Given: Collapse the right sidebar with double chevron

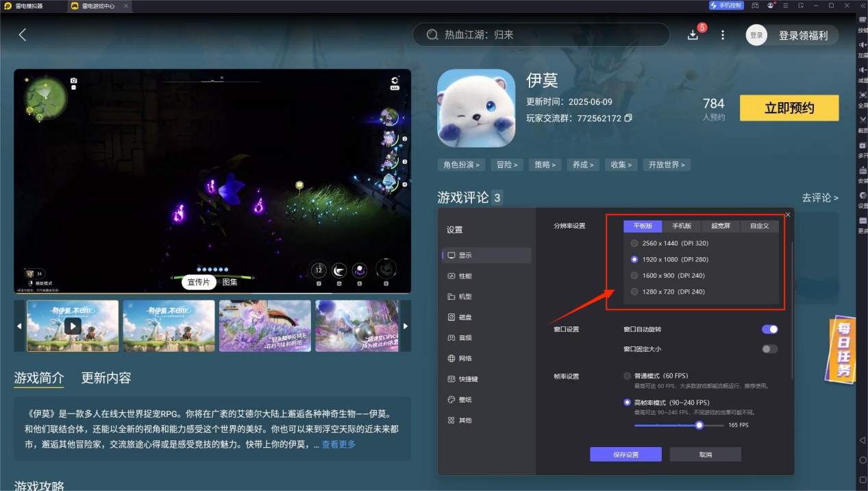Looking at the screenshot, I should point(863,5).
